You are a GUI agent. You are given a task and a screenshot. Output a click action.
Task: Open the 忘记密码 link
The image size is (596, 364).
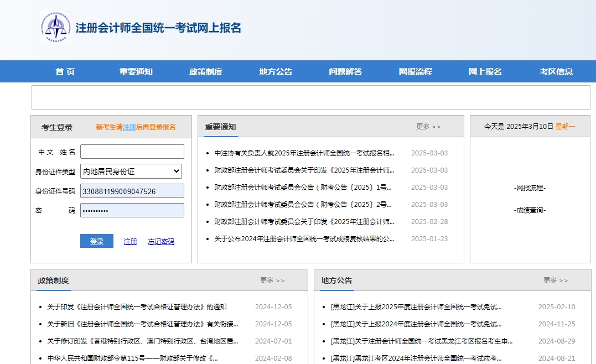160,241
